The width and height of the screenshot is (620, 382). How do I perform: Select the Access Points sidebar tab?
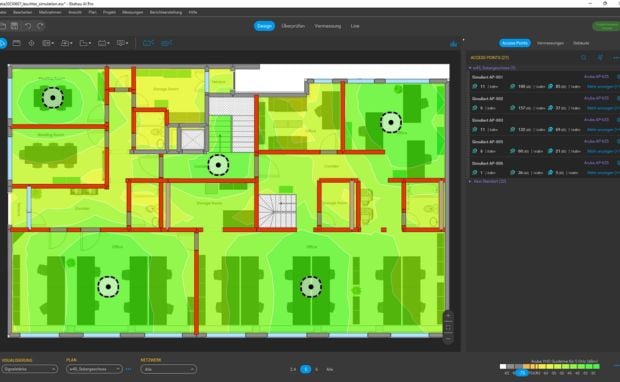pos(515,43)
